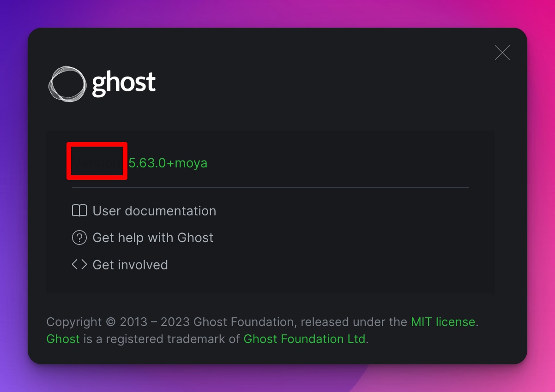Open the Ghost Foundation Ltd. link

pyautogui.click(x=305, y=339)
